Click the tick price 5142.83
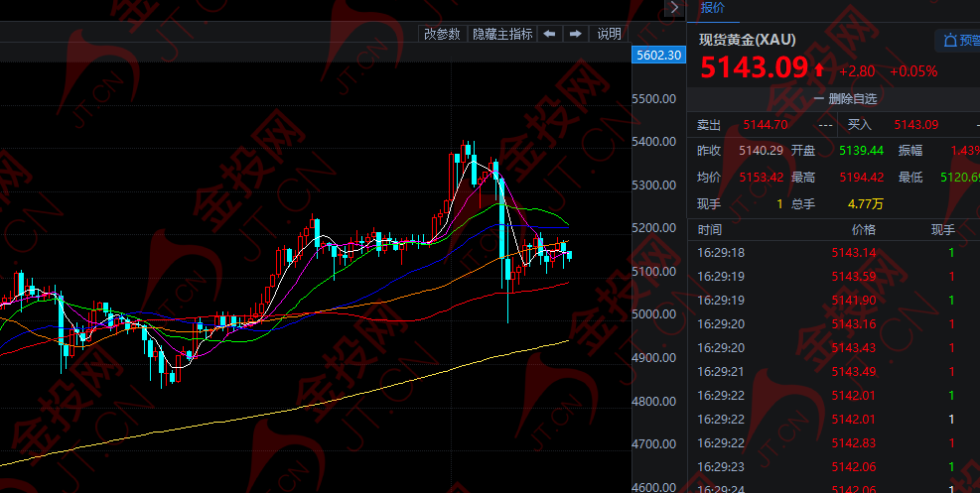Viewport: 980px width, 493px height. 854,443
